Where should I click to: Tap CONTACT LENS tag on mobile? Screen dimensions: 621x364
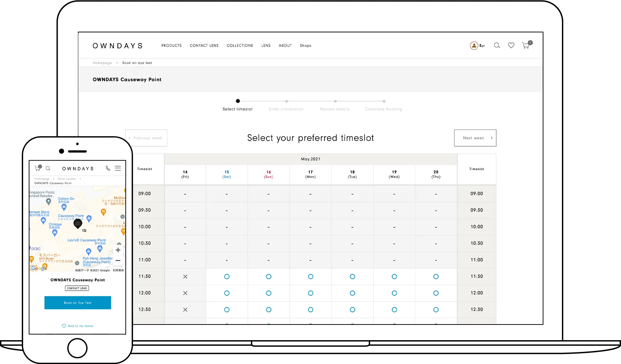pyautogui.click(x=77, y=288)
